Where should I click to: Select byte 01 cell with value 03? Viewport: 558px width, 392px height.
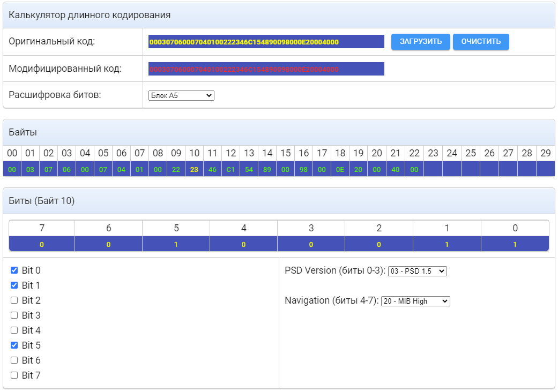coord(30,169)
